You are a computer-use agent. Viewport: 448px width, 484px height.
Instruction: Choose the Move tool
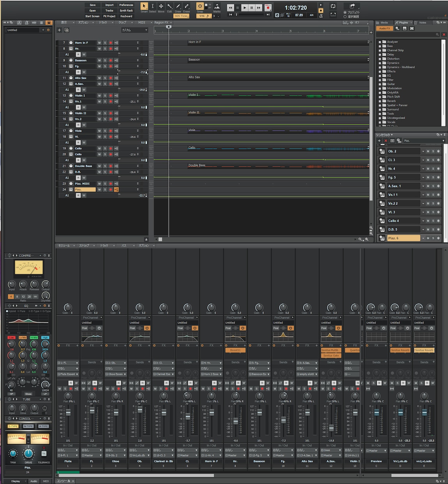[x=161, y=6]
